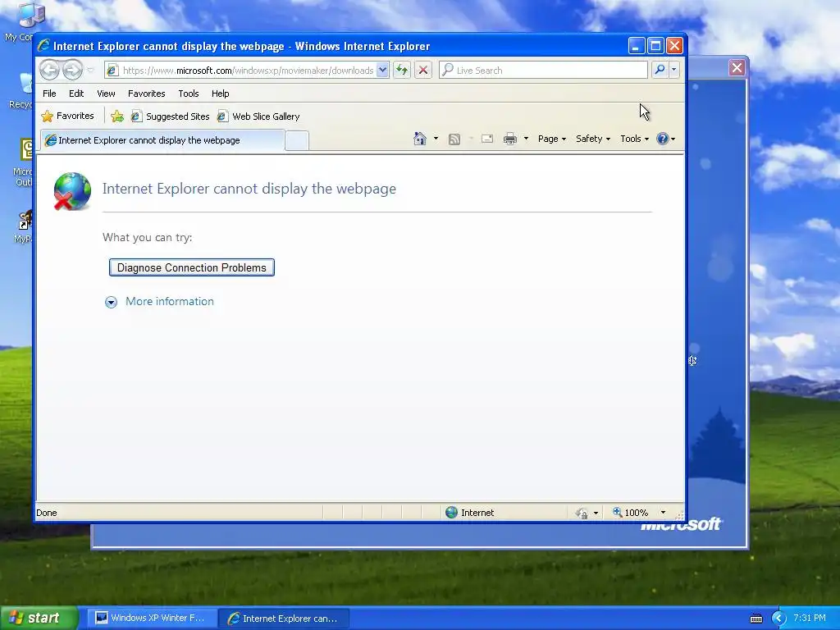840x630 pixels.
Task: Click the blue Help question mark icon
Action: (x=663, y=139)
